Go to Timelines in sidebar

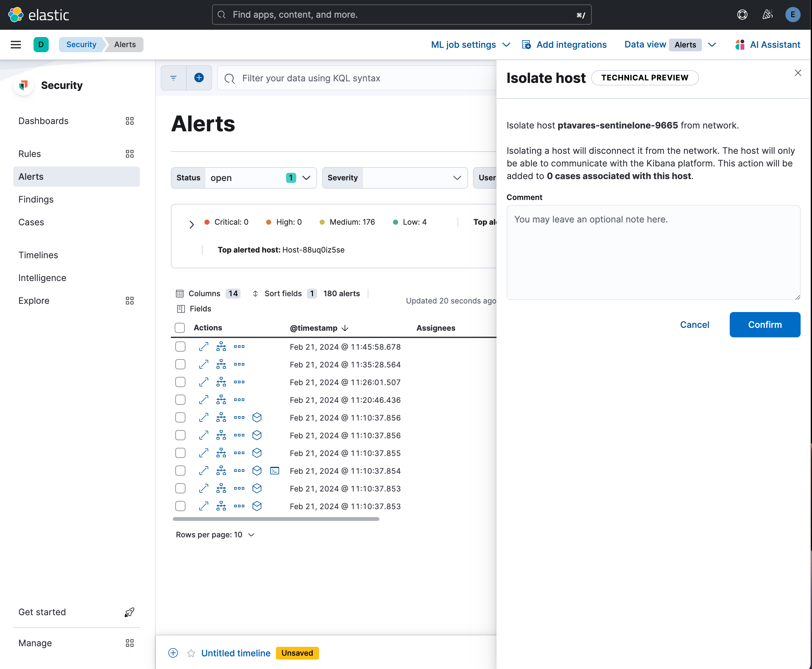click(x=38, y=255)
